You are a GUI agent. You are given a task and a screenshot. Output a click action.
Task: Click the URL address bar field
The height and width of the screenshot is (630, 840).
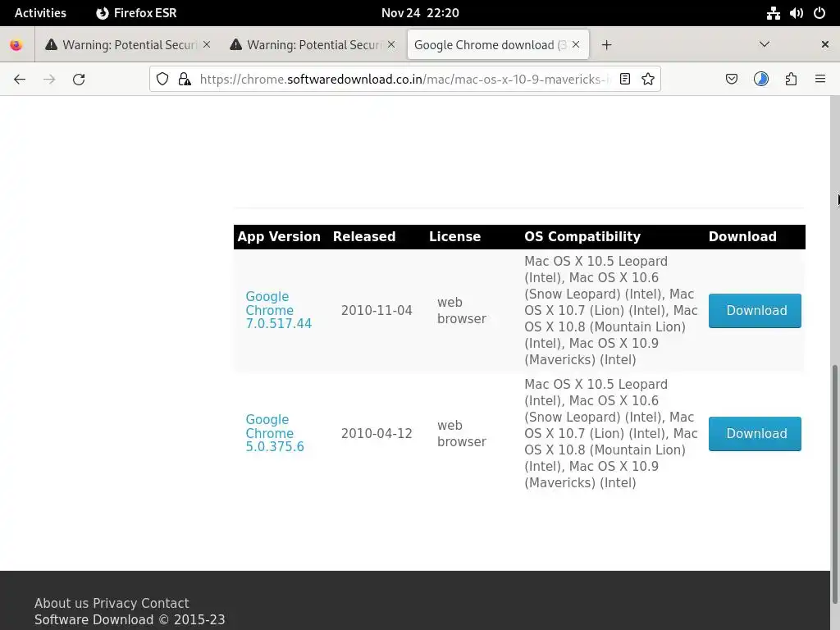click(404, 80)
